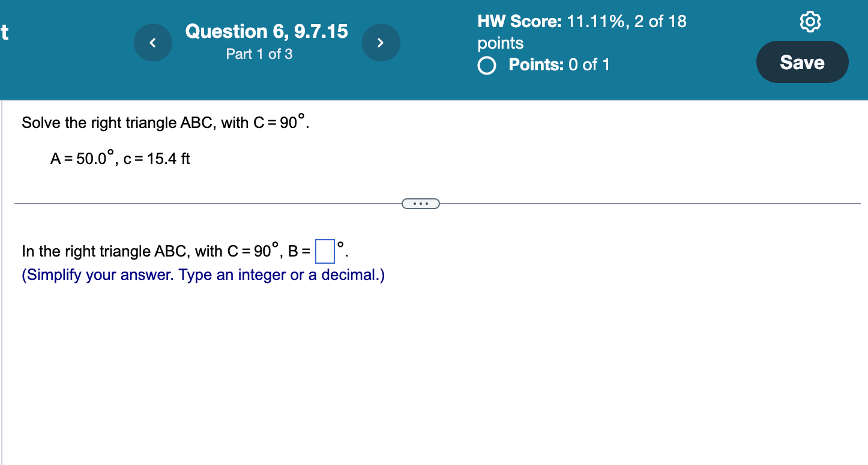
Task: Click the answer box for angle B
Action: 325,252
